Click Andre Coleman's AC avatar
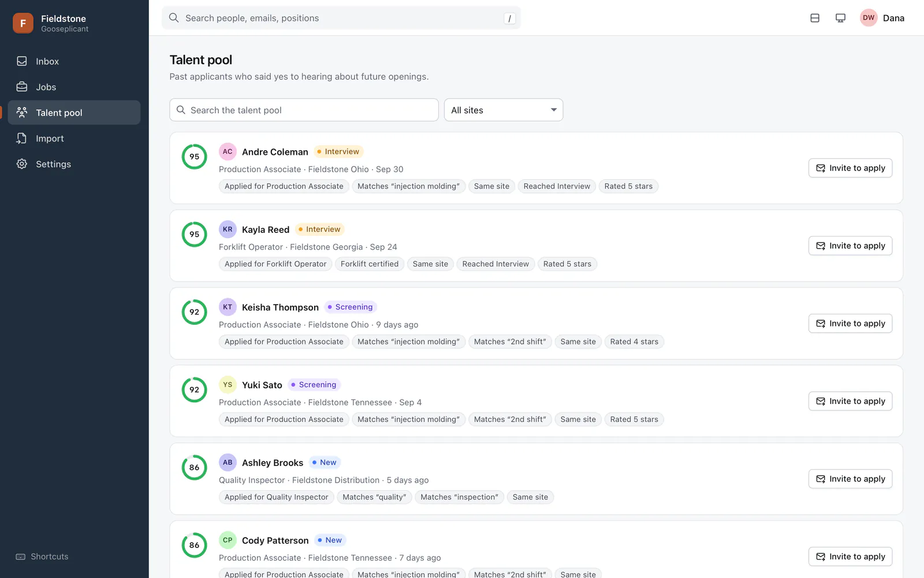The width and height of the screenshot is (924, 578). 228,151
